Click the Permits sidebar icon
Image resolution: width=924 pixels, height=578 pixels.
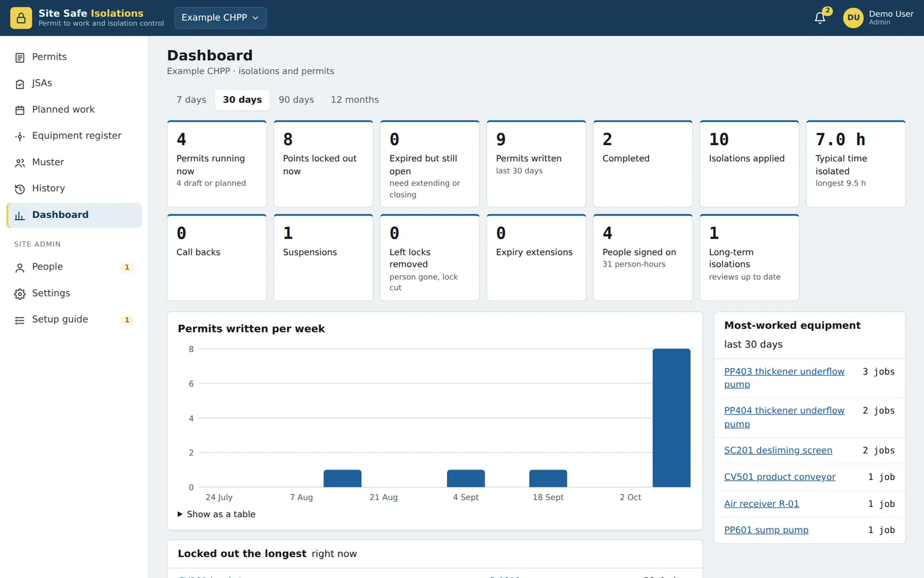tap(20, 57)
